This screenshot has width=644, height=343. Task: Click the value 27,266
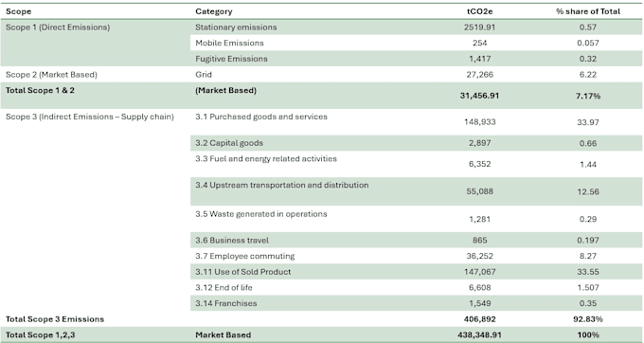pyautogui.click(x=480, y=74)
